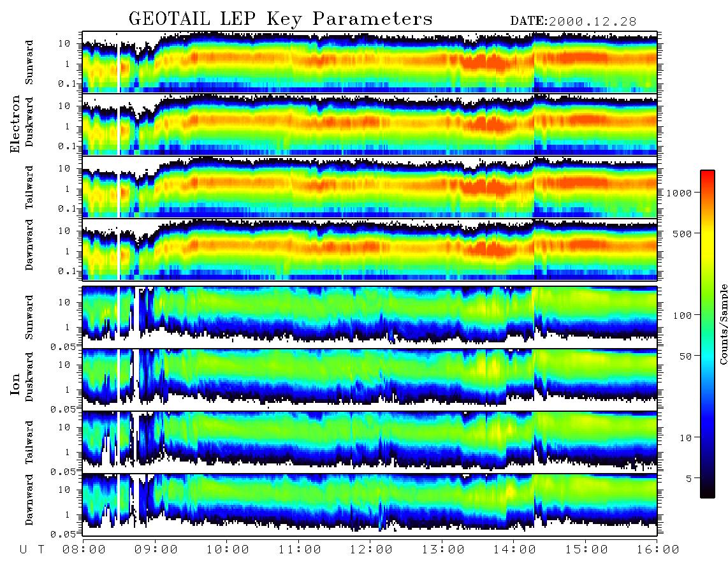
Task: Click the 5 tick on color scale
Action: click(689, 479)
